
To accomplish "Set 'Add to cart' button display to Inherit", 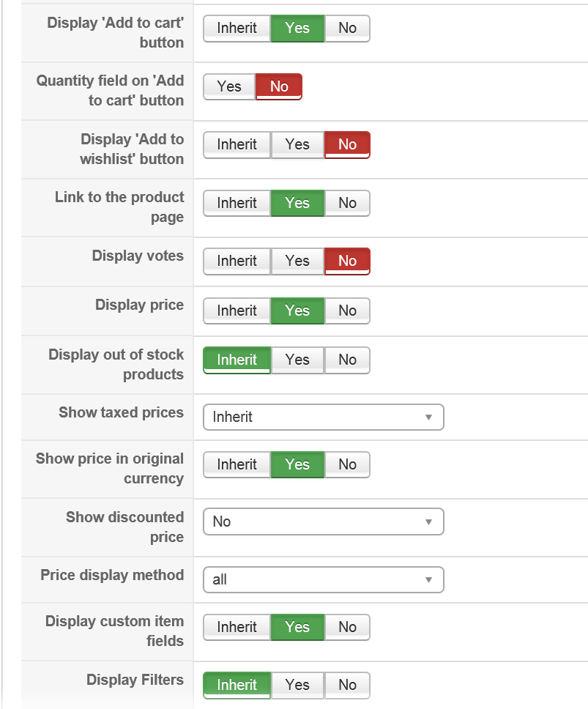I will pos(237,29).
